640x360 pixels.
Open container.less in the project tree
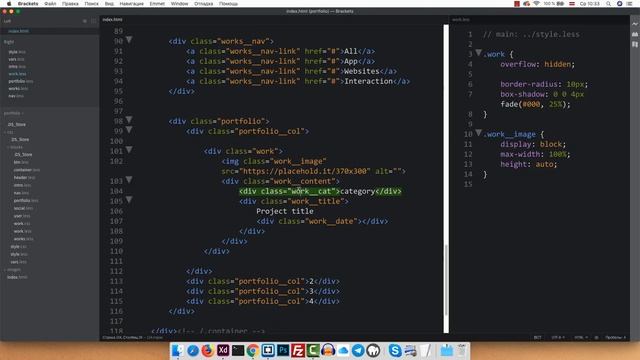pos(27,170)
